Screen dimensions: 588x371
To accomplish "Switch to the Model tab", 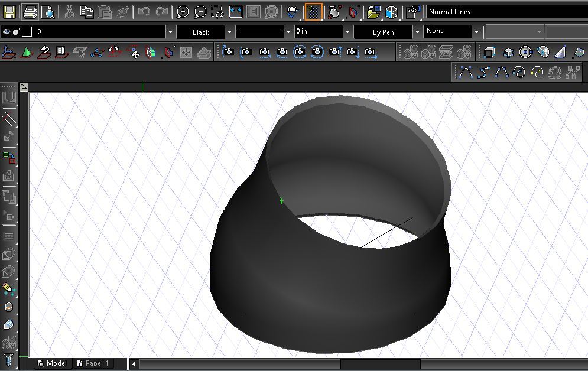I will 52,363.
